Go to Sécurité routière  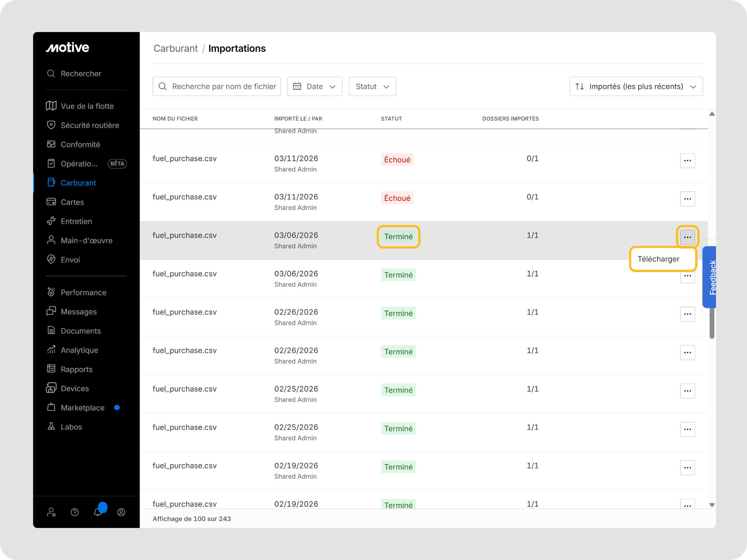pyautogui.click(x=83, y=125)
